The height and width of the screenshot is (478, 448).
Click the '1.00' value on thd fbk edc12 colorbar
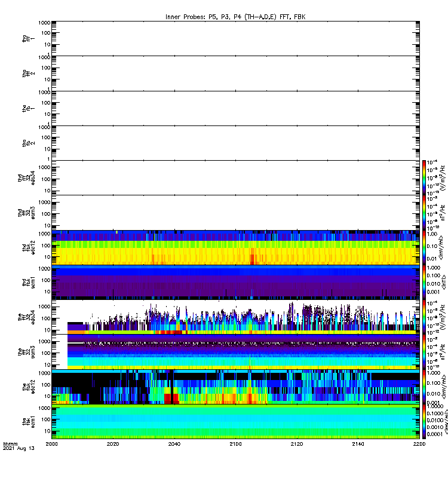click(x=432, y=234)
